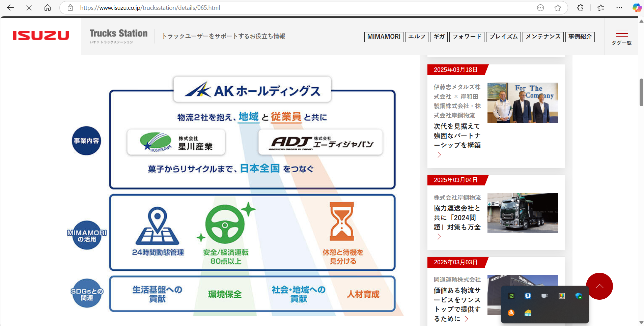Open browser settings and more menu
Image resolution: width=644 pixels, height=326 pixels.
(619, 8)
